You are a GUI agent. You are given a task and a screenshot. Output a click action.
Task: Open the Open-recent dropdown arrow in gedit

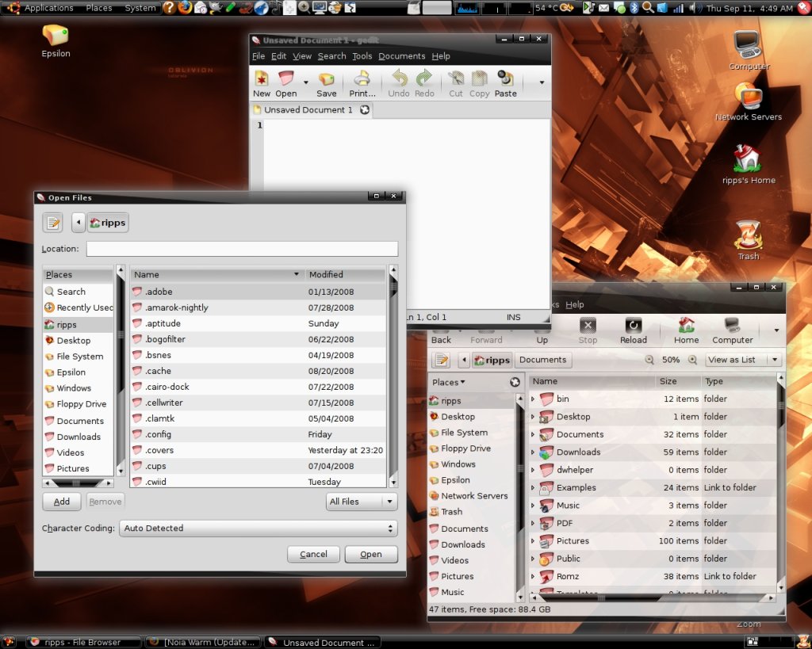305,82
